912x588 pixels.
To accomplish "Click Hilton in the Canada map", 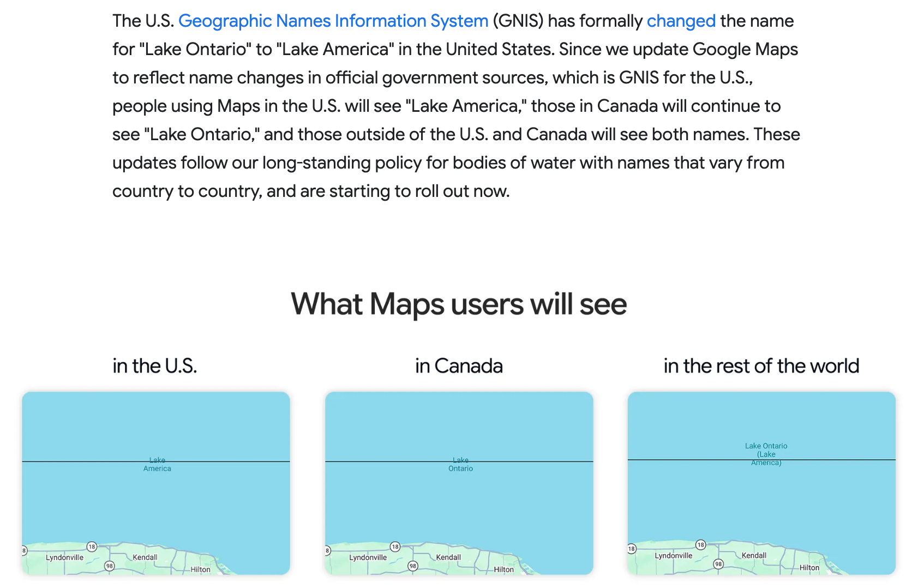I will 503,569.
